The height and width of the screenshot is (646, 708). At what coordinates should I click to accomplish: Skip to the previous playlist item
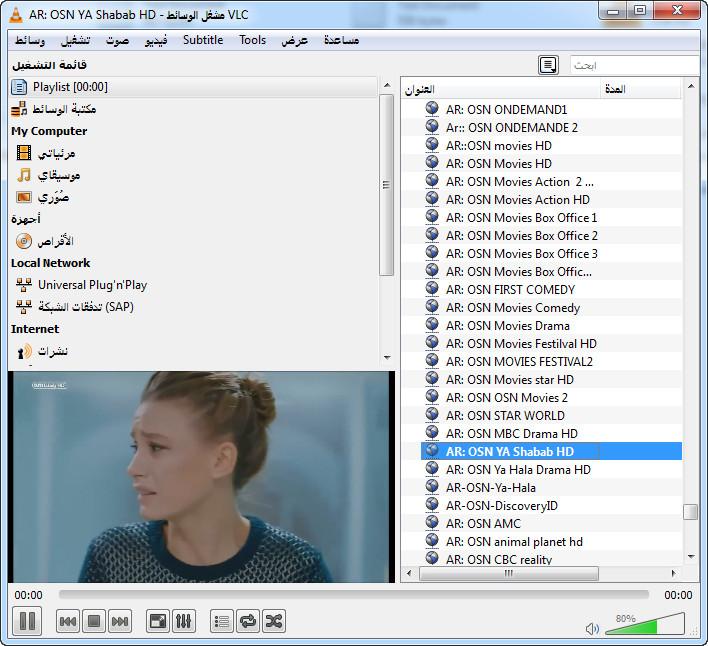[68, 622]
